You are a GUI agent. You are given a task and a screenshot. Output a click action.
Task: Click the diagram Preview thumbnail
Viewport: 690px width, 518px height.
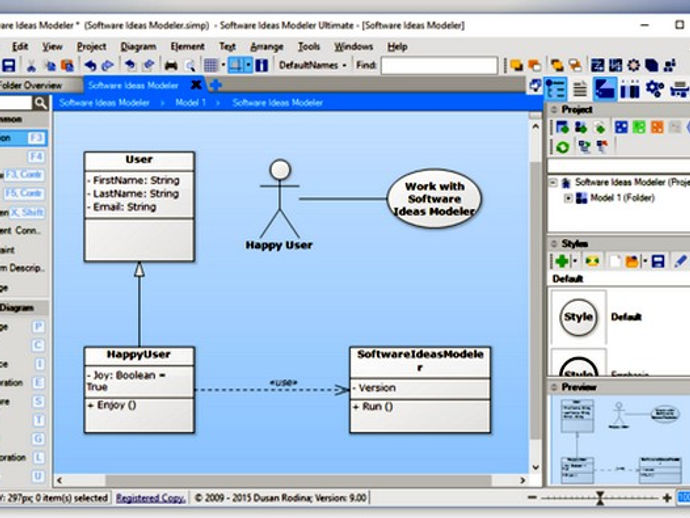click(x=619, y=441)
